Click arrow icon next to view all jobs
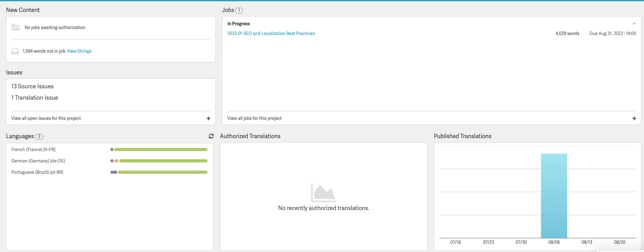 coord(634,118)
